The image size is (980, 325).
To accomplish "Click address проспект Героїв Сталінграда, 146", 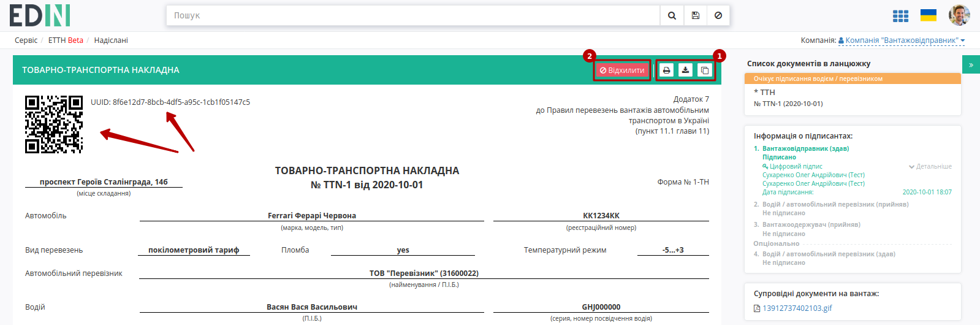I will click(x=104, y=182).
